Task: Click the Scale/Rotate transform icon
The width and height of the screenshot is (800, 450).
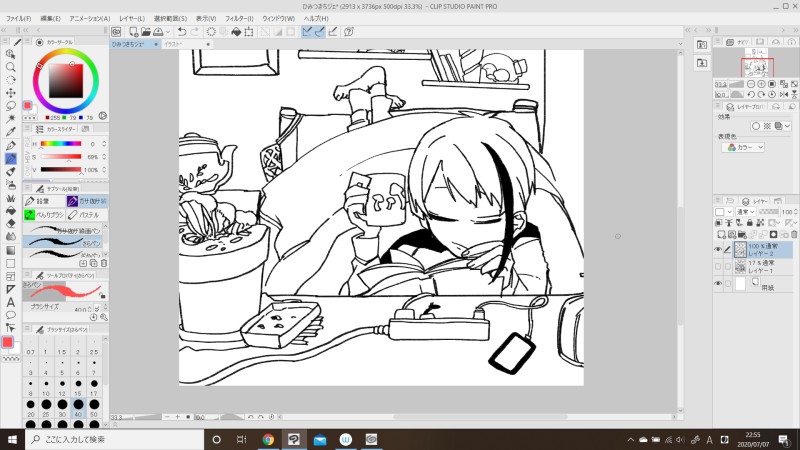Action: (x=249, y=32)
